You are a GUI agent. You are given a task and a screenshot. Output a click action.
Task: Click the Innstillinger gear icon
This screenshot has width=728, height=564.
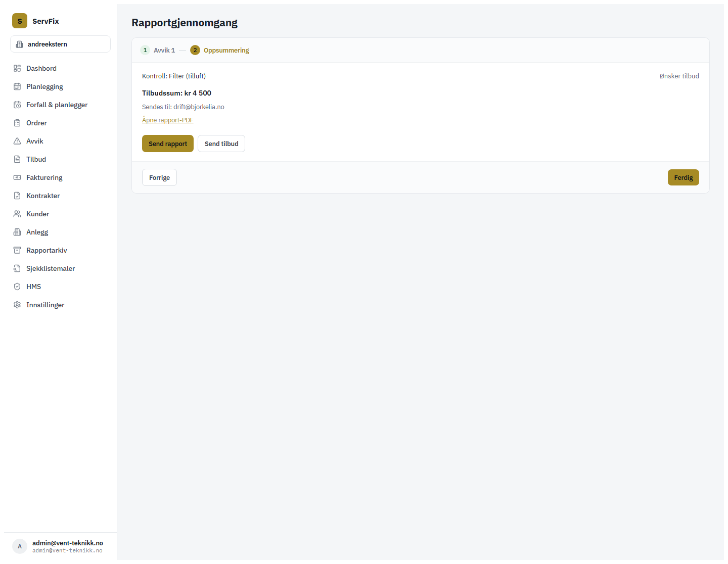[17, 305]
